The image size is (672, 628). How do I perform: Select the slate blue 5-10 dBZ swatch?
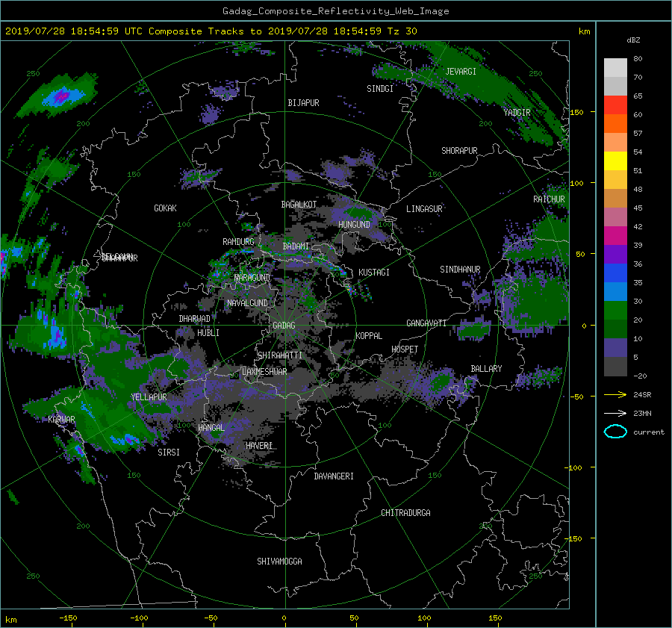pyautogui.click(x=615, y=348)
